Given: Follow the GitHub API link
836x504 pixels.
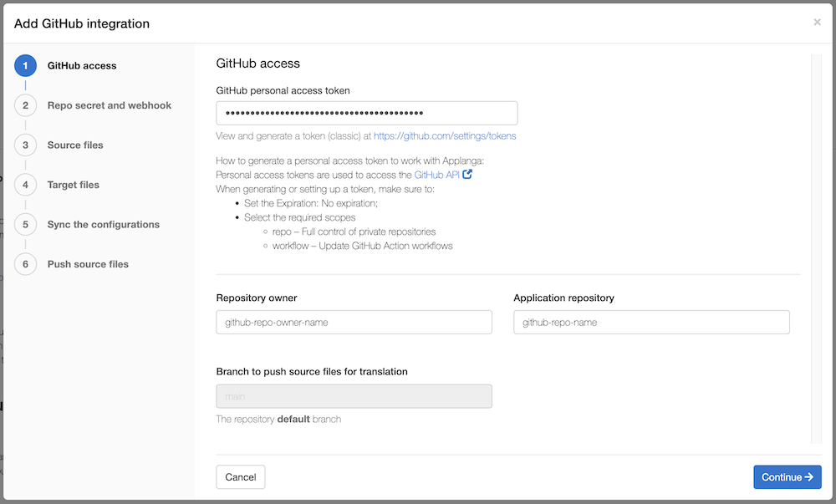Looking at the screenshot, I should pos(436,176).
